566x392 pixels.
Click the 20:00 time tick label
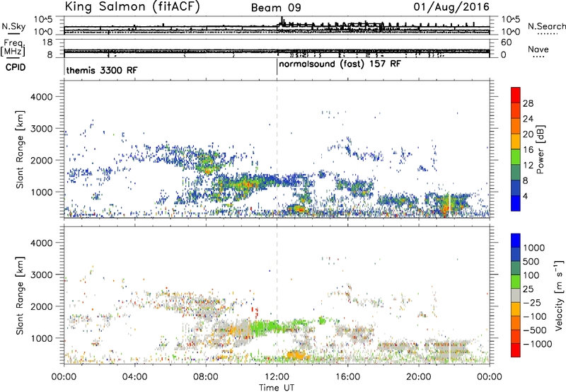coord(419,377)
